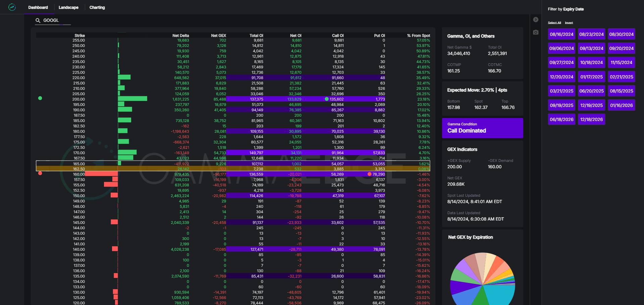The height and width of the screenshot is (305, 644).
Task: Toggle the 09/20/2024 expiry date
Action: point(621,48)
